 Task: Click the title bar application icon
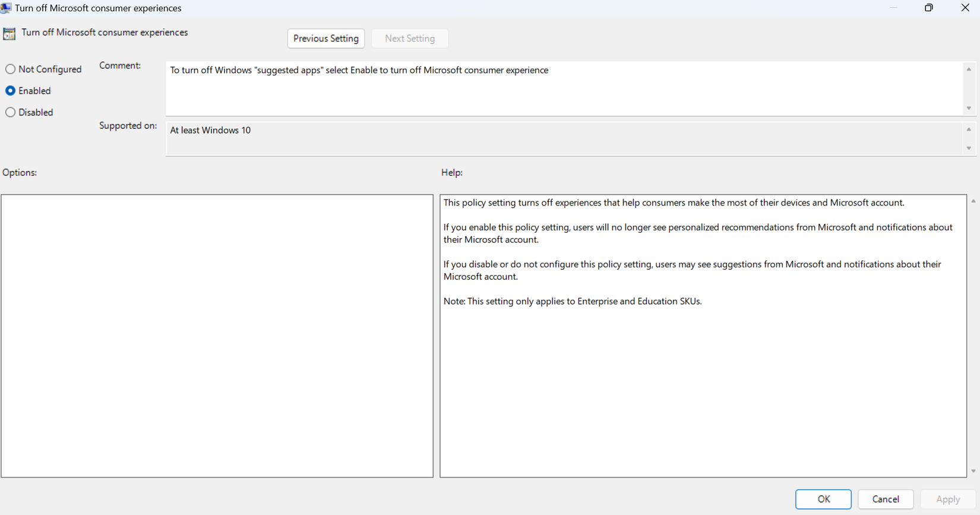coord(6,8)
